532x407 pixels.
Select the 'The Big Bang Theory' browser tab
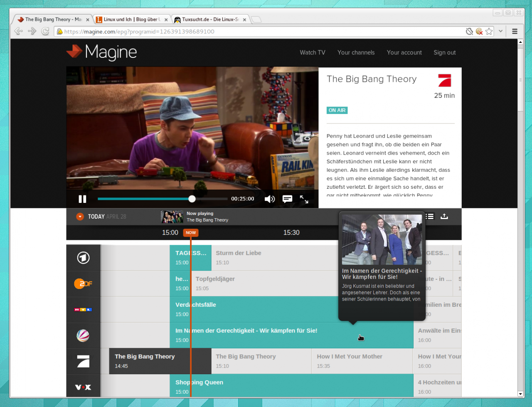tap(53, 20)
